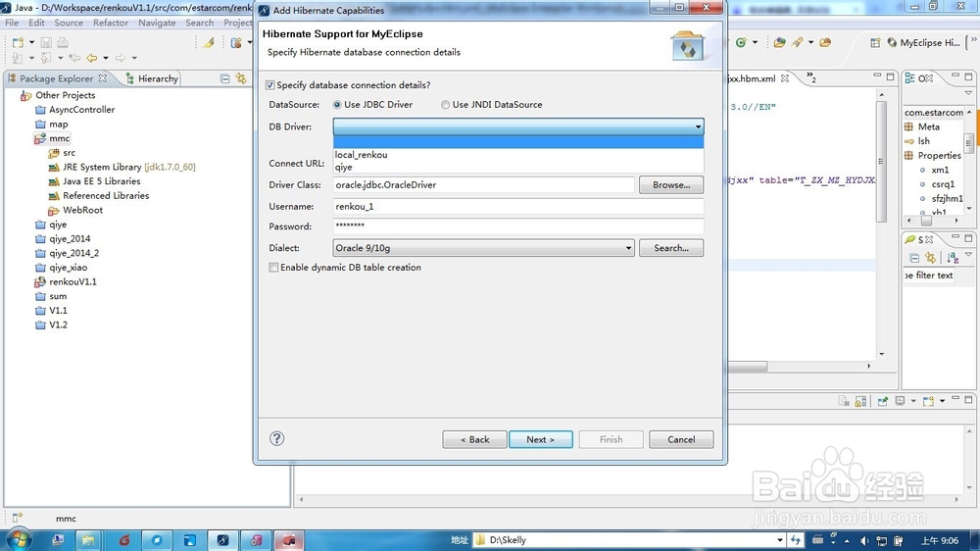980x551 pixels.
Task: Click the Cancel button
Action: [681, 439]
